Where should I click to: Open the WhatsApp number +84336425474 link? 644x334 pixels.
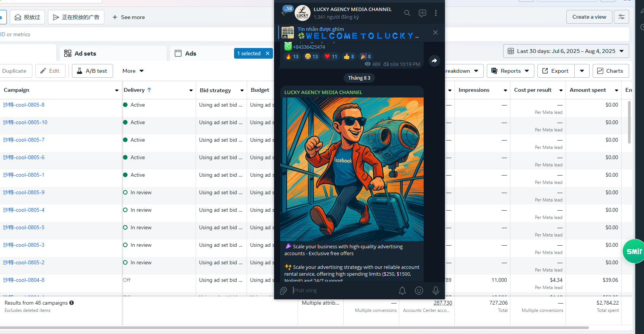pyautogui.click(x=309, y=47)
